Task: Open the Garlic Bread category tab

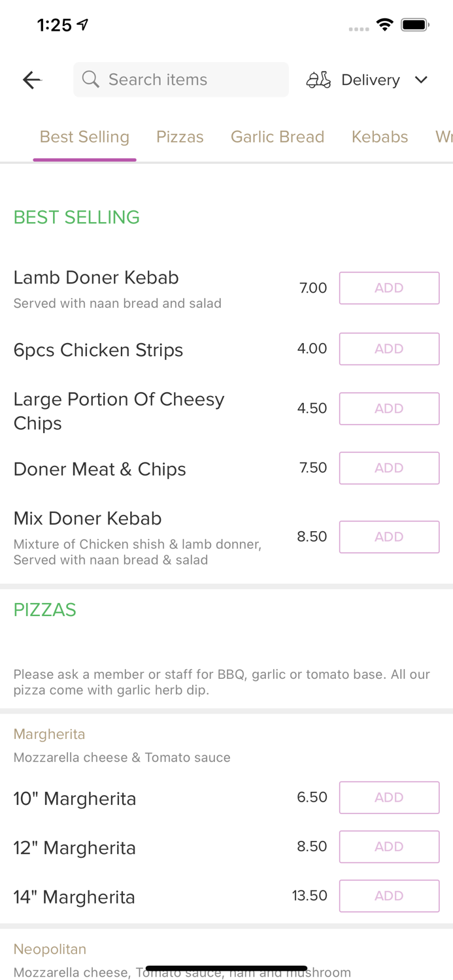Action: tap(278, 137)
